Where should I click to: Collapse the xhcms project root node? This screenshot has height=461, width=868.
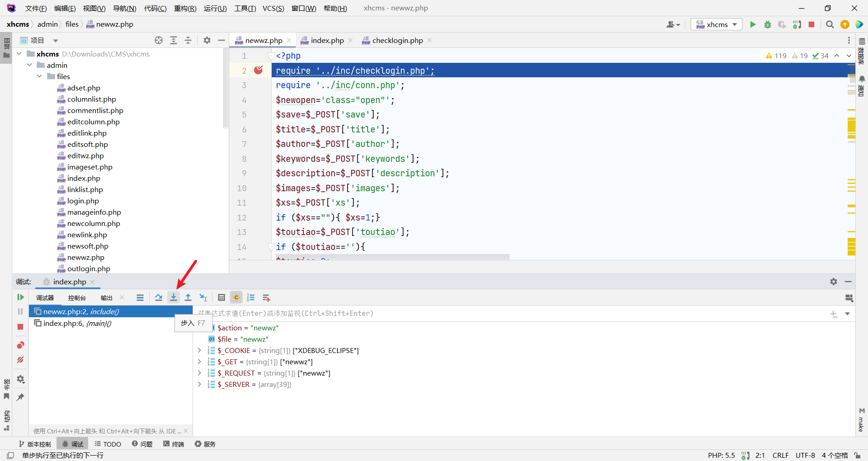pyautogui.click(x=19, y=54)
